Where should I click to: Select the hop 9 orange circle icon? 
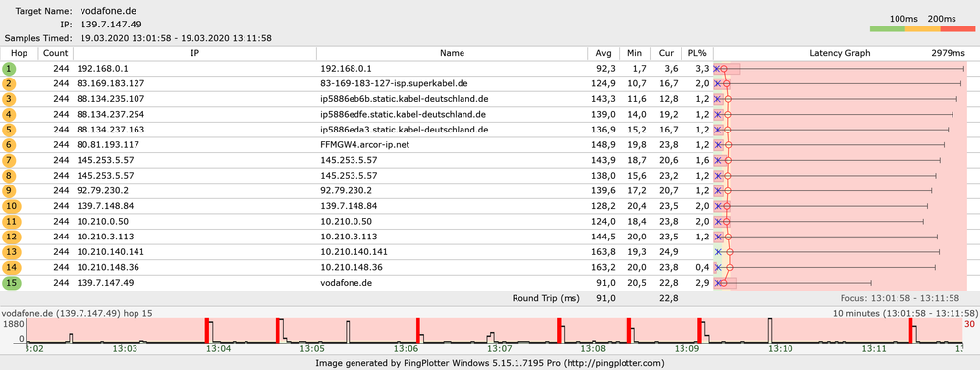point(10,190)
